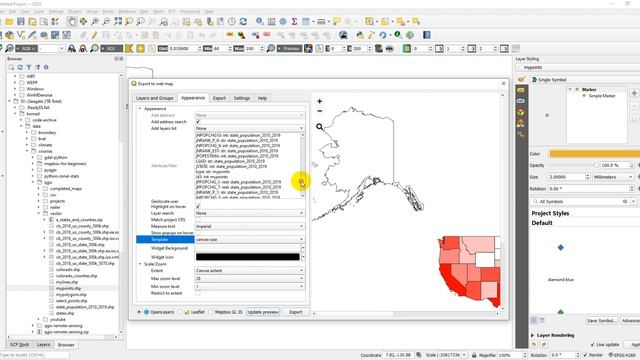Click the Export button at dialog bottom
Screen dimensions: 640x360
pos(296,312)
